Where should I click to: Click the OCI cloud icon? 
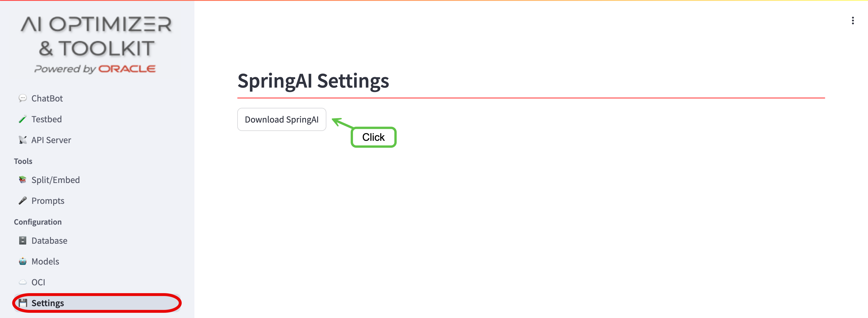coord(23,282)
